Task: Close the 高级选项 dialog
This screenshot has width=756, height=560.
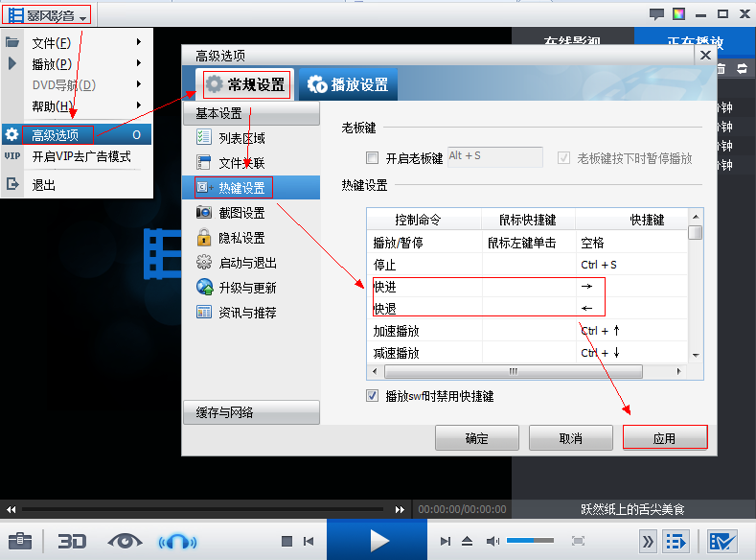Action: pyautogui.click(x=705, y=55)
